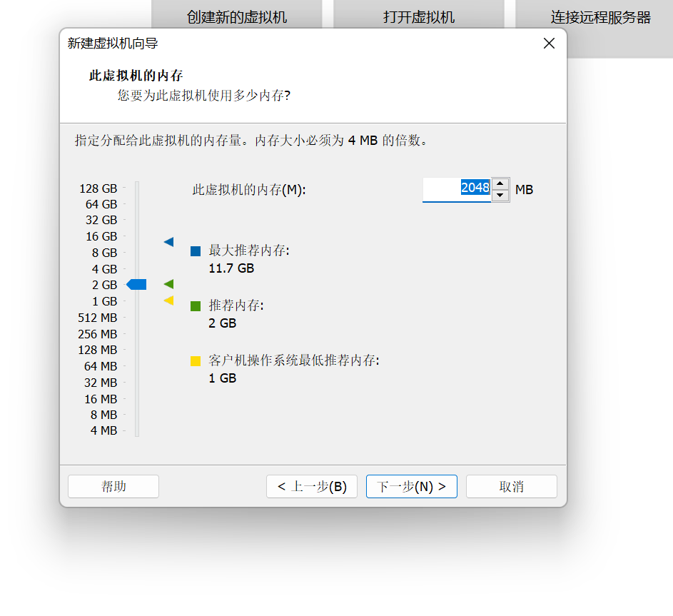Click the yellow minimum recommended memory marker triangle
Viewport: 673px width, 616px height.
[x=168, y=301]
